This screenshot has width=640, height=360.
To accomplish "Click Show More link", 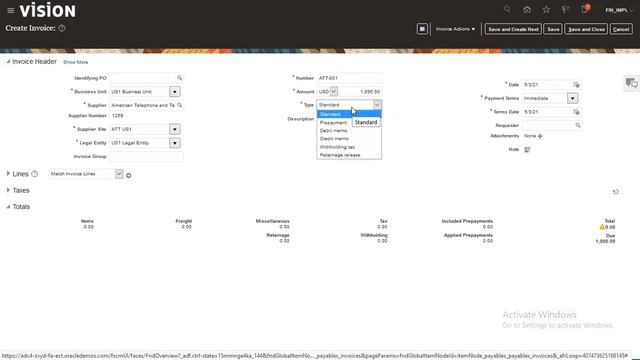I will point(76,62).
